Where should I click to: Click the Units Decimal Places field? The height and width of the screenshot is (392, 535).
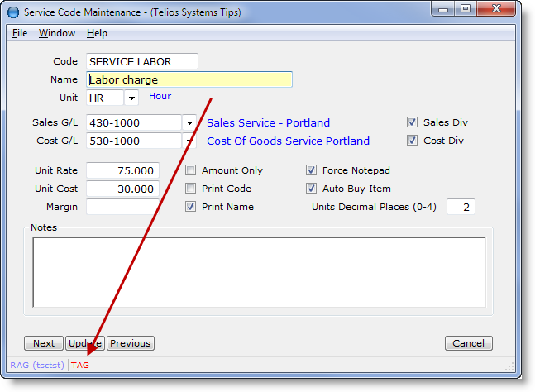461,207
